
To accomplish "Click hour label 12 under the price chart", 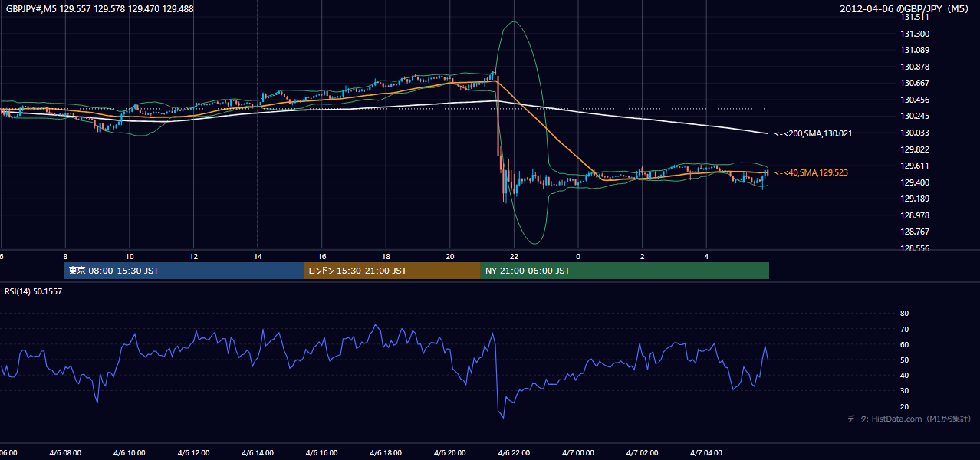I will coord(194,257).
